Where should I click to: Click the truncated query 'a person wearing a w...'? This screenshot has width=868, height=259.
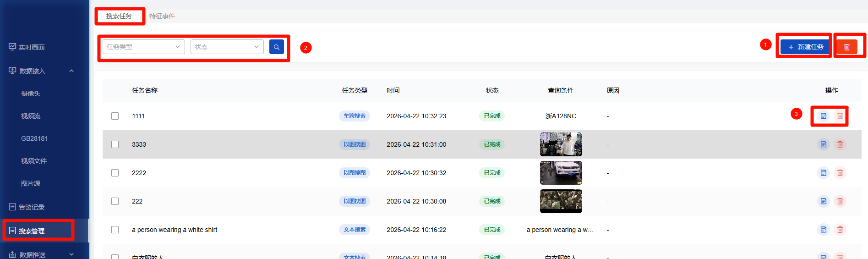point(560,230)
